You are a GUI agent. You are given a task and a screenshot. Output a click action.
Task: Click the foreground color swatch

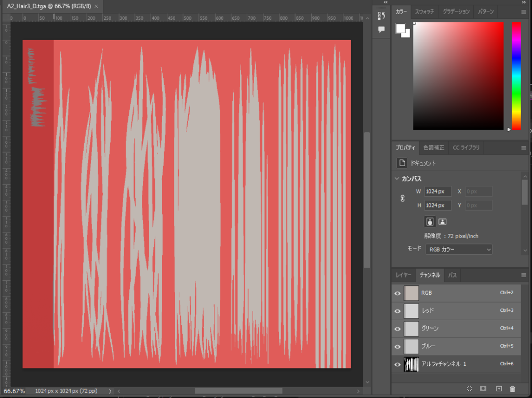point(401,28)
